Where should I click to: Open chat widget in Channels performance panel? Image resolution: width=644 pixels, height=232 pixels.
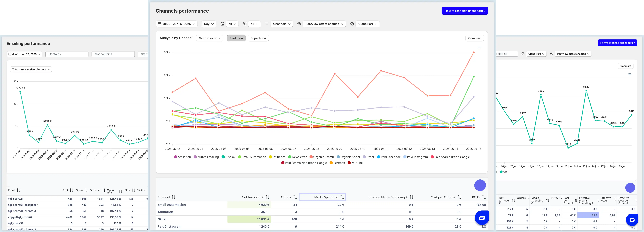pyautogui.click(x=482, y=218)
